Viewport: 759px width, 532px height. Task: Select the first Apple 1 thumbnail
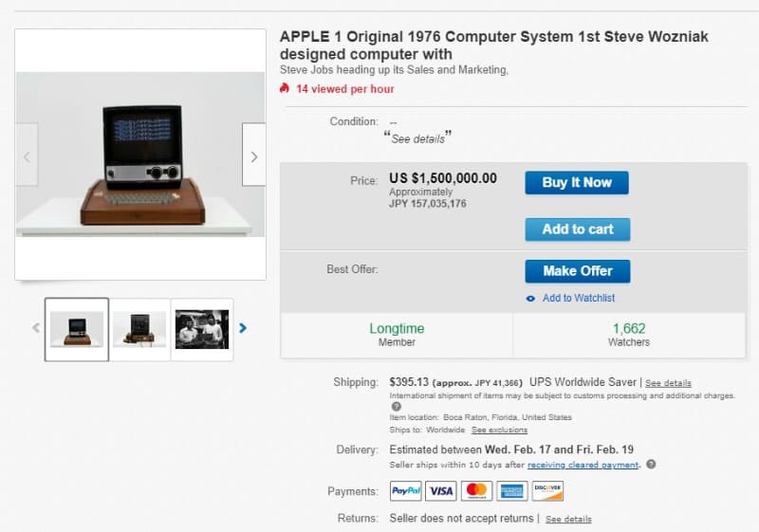77,329
